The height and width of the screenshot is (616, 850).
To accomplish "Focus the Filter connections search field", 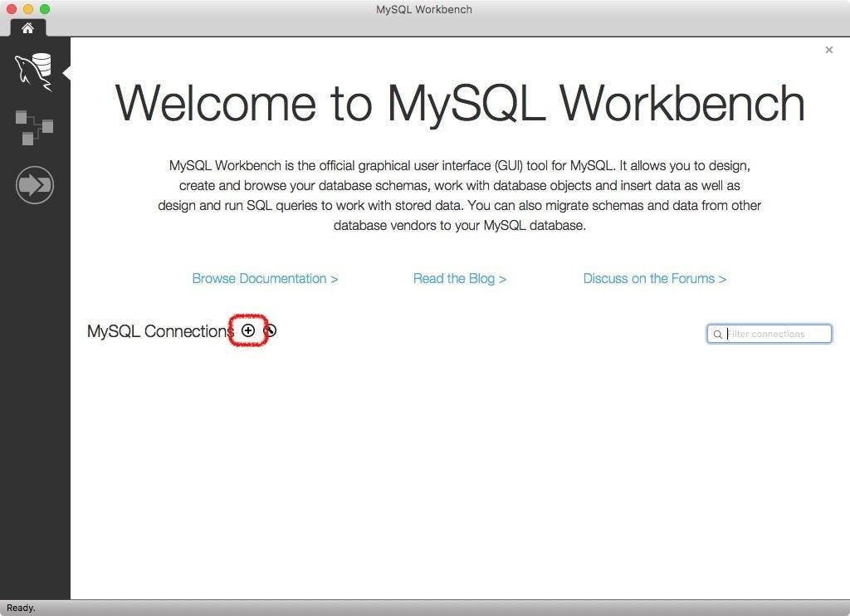I will tap(769, 334).
